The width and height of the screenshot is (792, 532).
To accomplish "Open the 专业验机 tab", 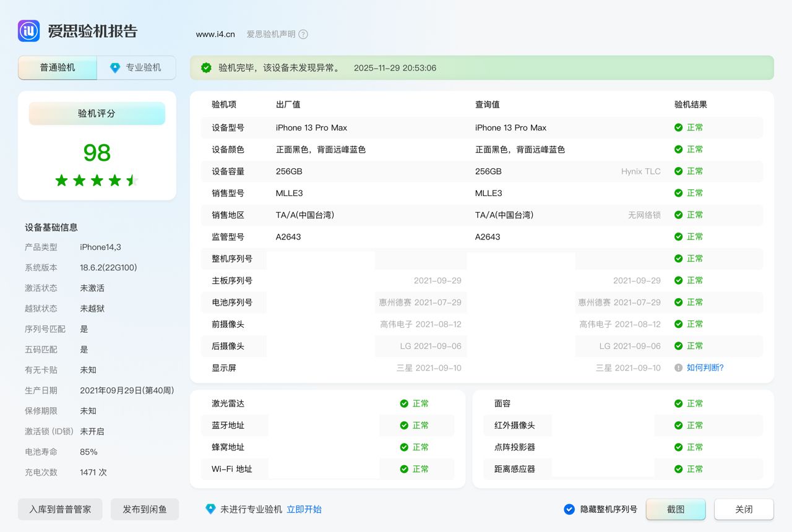I will point(137,68).
